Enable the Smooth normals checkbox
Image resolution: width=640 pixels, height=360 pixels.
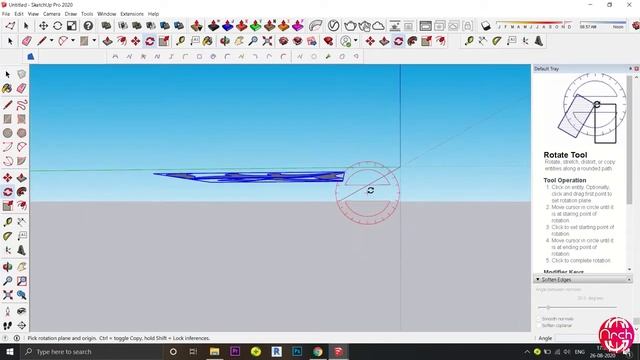point(539,319)
